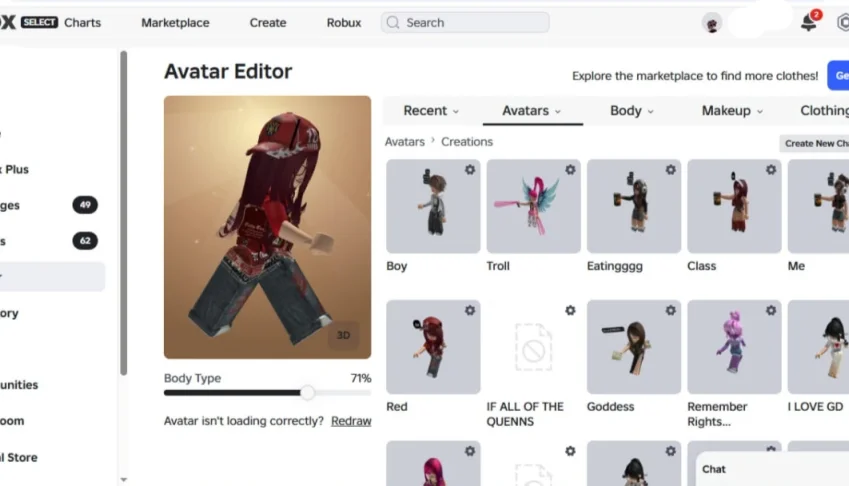
Task: Open the Chat panel
Action: point(772,469)
